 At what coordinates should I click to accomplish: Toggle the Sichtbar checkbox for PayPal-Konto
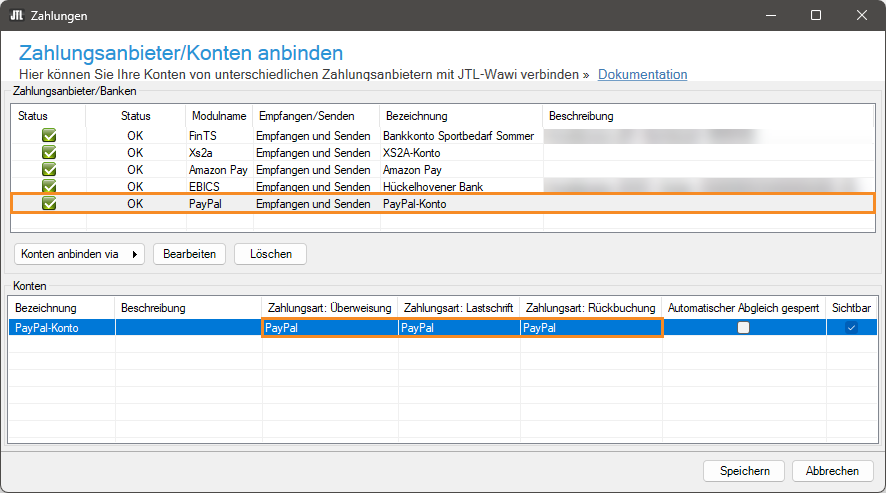click(852, 328)
